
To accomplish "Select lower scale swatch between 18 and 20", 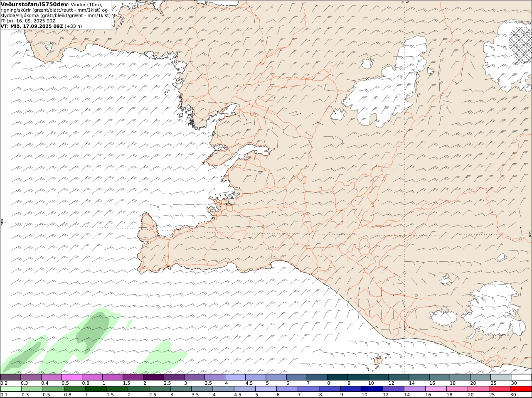I will [x=456, y=389].
